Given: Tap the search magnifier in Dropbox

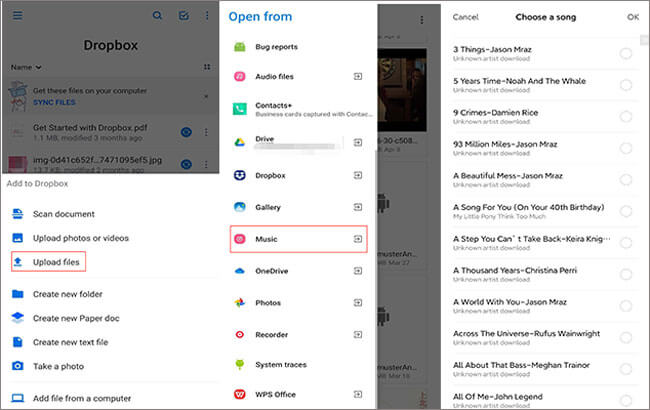Looking at the screenshot, I should pos(157,16).
